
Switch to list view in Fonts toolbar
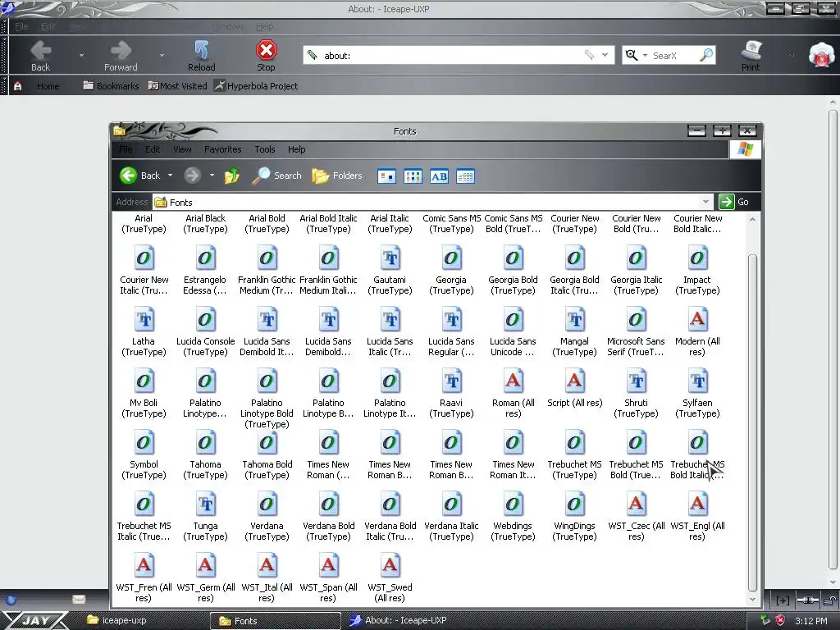pyautogui.click(x=413, y=176)
